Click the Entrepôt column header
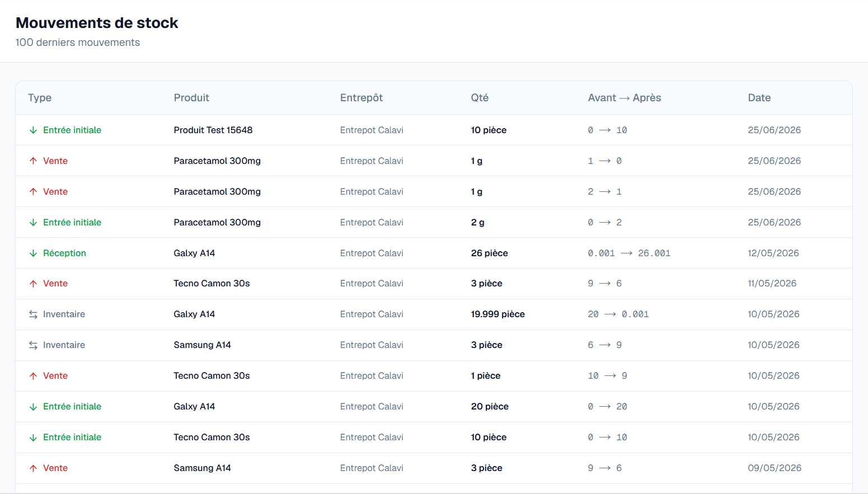This screenshot has height=494, width=868. click(362, 98)
